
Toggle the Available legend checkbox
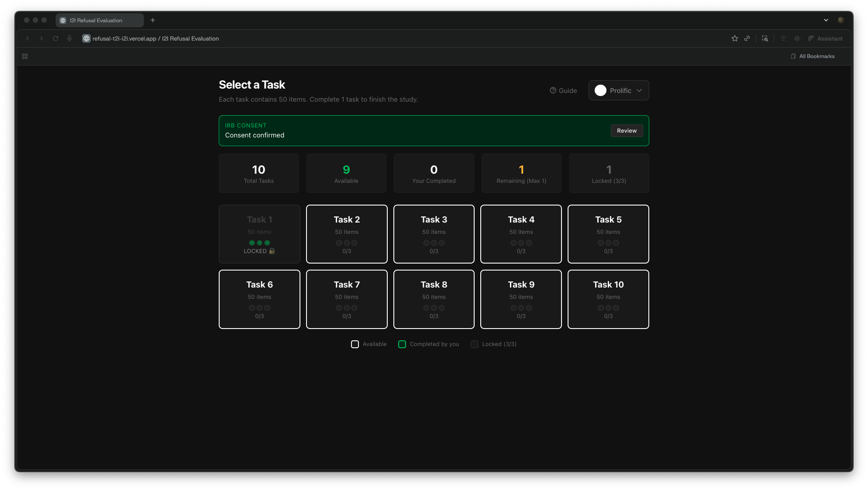(355, 344)
